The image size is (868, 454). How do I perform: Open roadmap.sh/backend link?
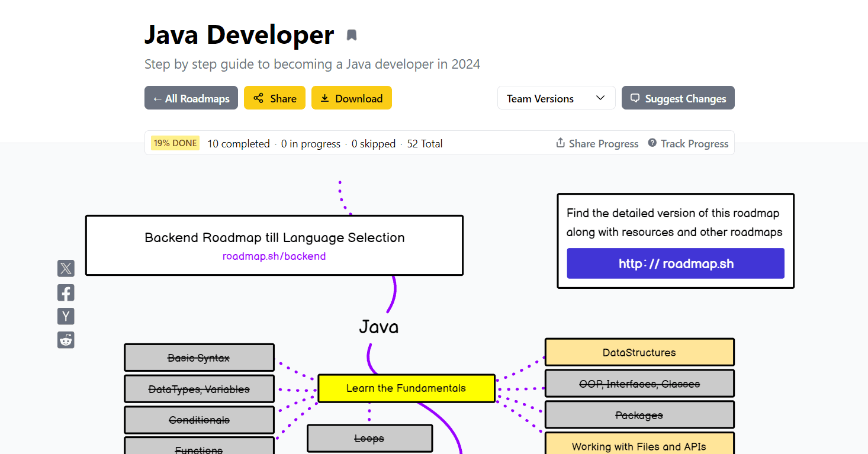274,256
